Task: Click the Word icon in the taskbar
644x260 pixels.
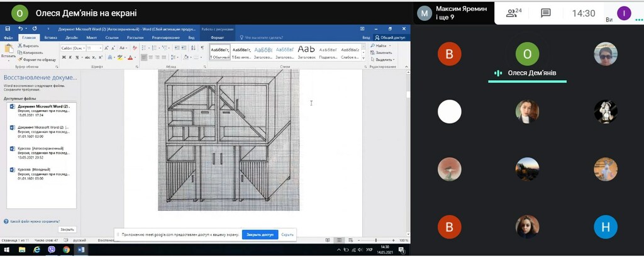Action: 81,250
